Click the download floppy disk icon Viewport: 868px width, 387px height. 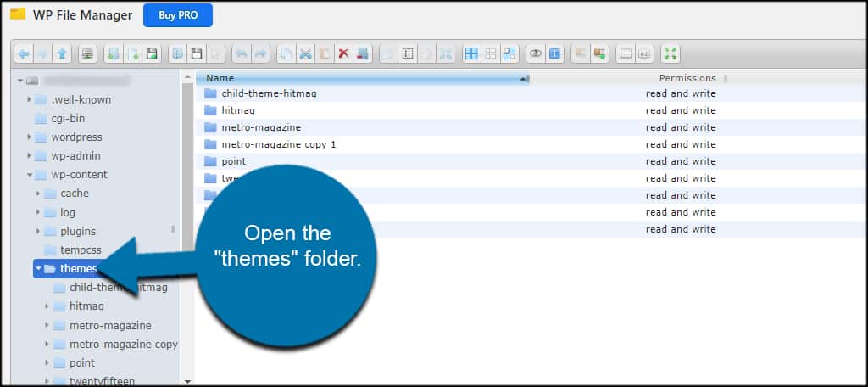click(197, 53)
